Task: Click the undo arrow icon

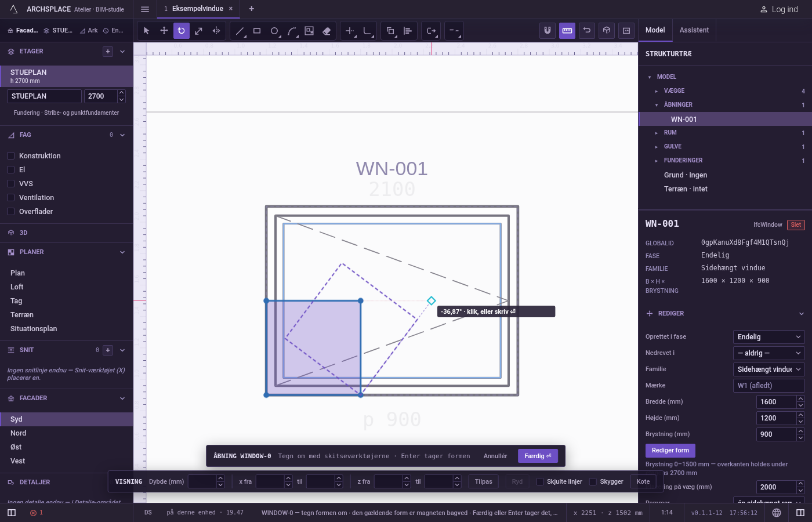Action: tap(587, 31)
